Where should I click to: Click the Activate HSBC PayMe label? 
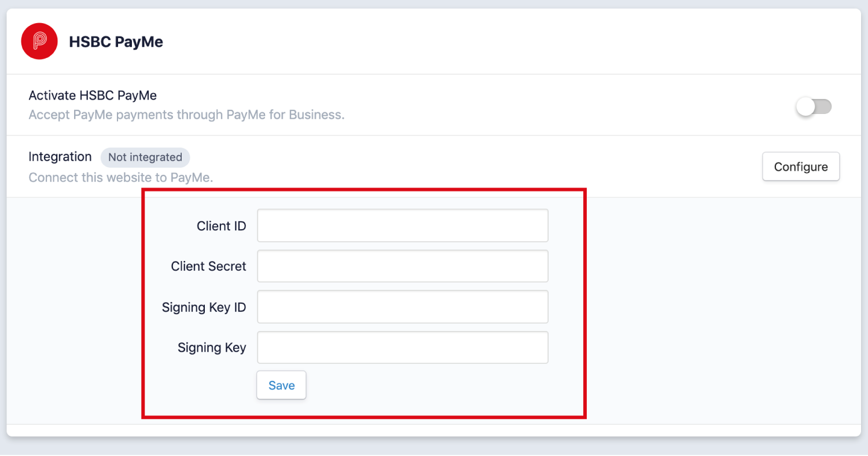93,95
